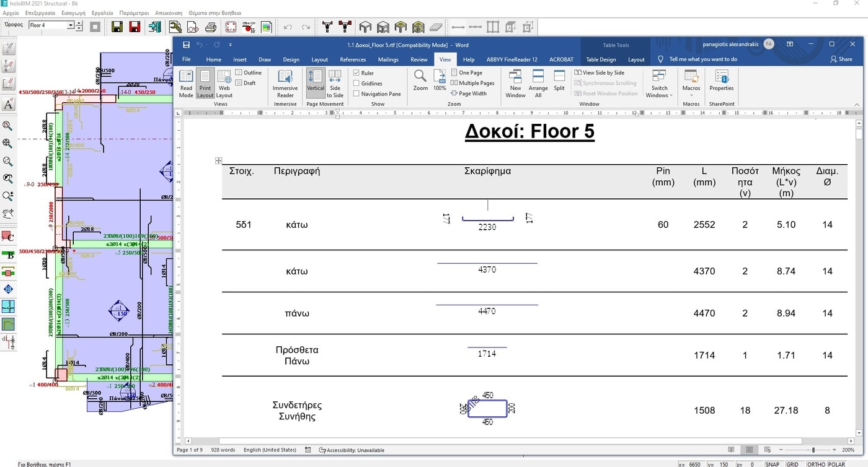Screen dimensions: 868x467
Task: Switch to the References ribbon tab
Action: (353, 59)
